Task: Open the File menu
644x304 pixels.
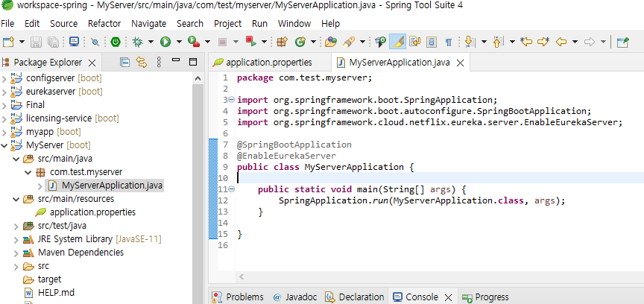Action: (7, 23)
